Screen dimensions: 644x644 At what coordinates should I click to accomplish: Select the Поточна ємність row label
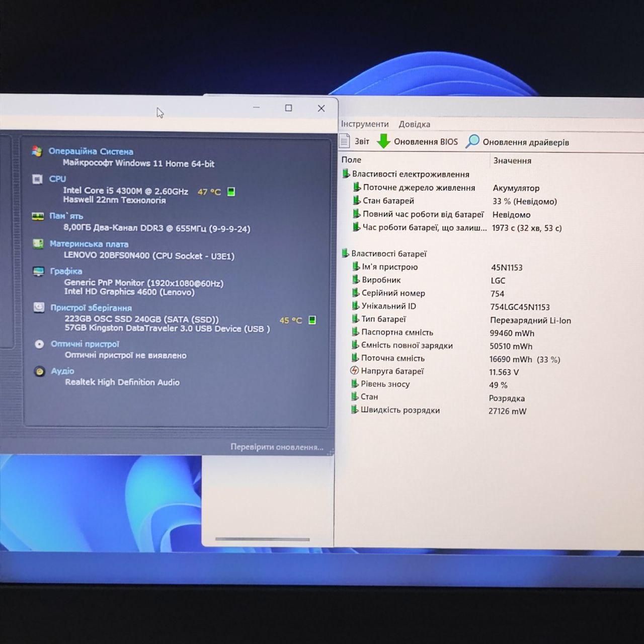pyautogui.click(x=393, y=358)
